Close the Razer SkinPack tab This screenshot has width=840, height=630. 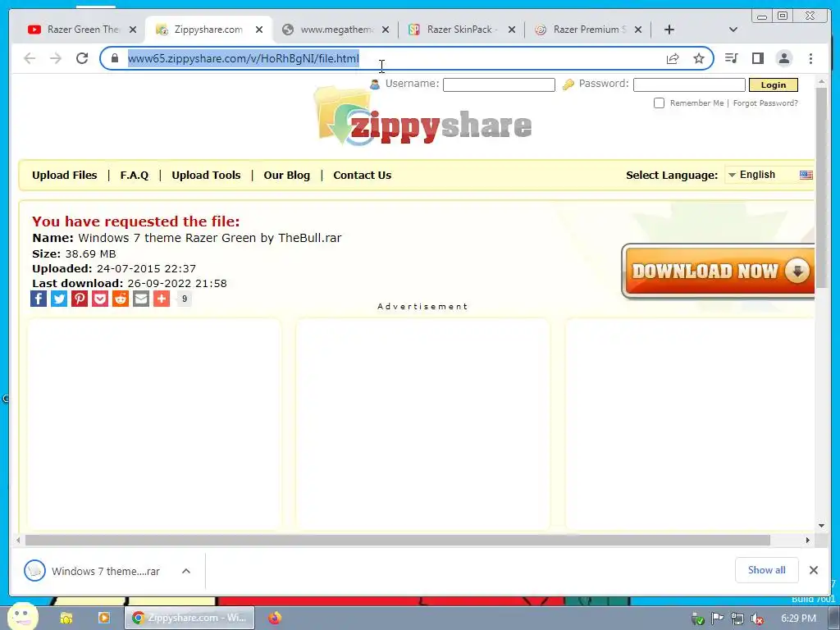click(x=512, y=30)
